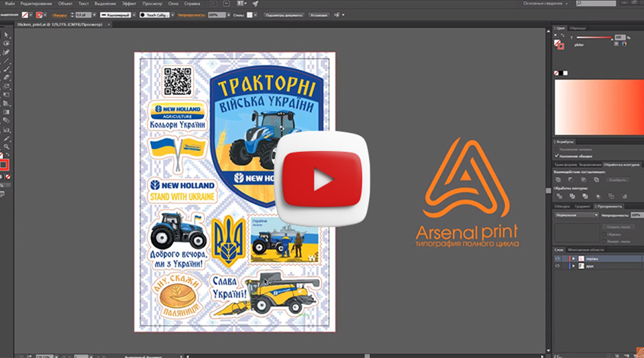Select the Lasso tool

click(6, 44)
